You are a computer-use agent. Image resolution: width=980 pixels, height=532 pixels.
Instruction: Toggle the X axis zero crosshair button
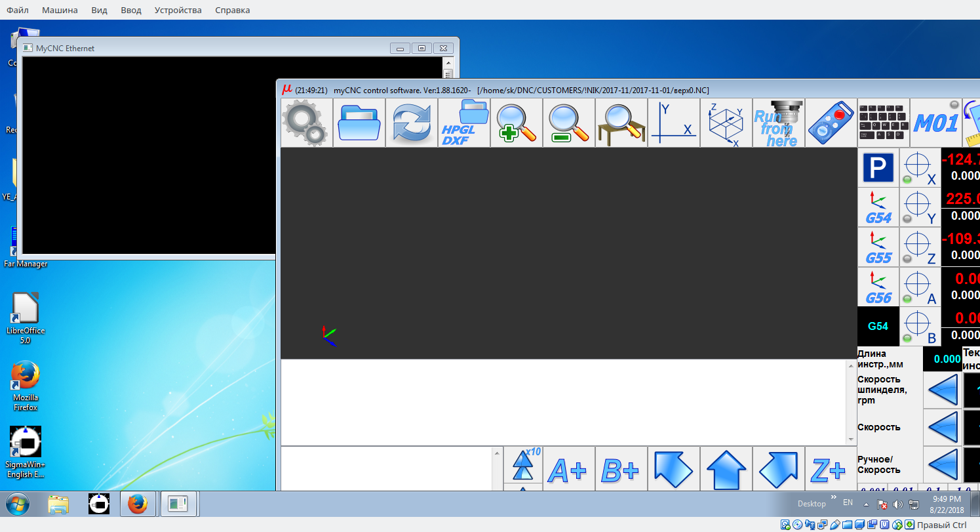click(919, 168)
